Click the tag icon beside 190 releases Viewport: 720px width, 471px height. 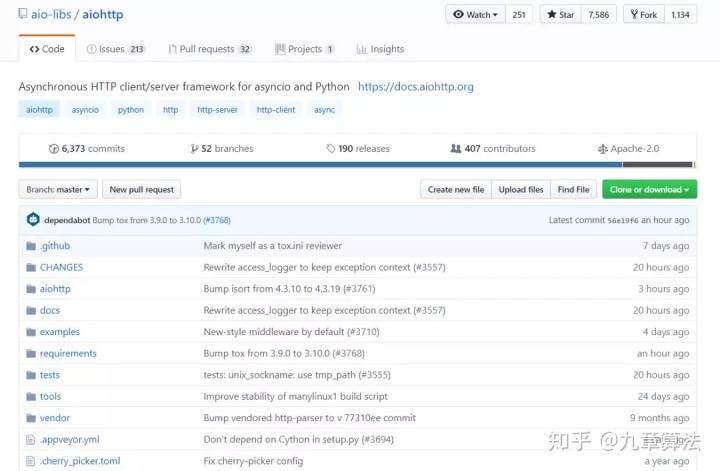point(331,149)
